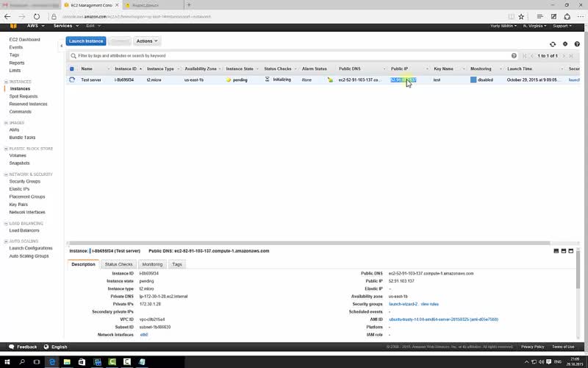Image resolution: width=588 pixels, height=368 pixels.
Task: Click the Launch Instance button
Action: coord(86,41)
